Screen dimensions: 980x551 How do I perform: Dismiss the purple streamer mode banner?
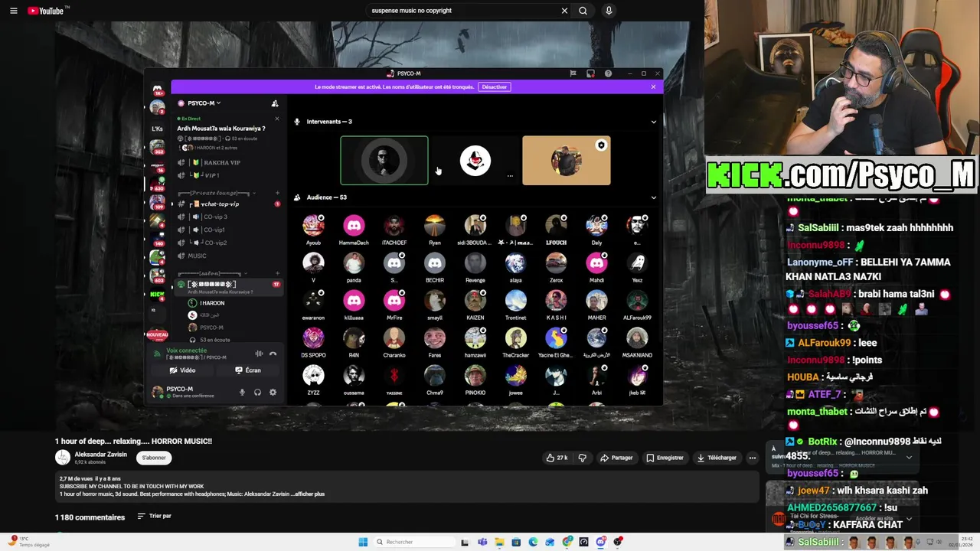click(x=653, y=86)
